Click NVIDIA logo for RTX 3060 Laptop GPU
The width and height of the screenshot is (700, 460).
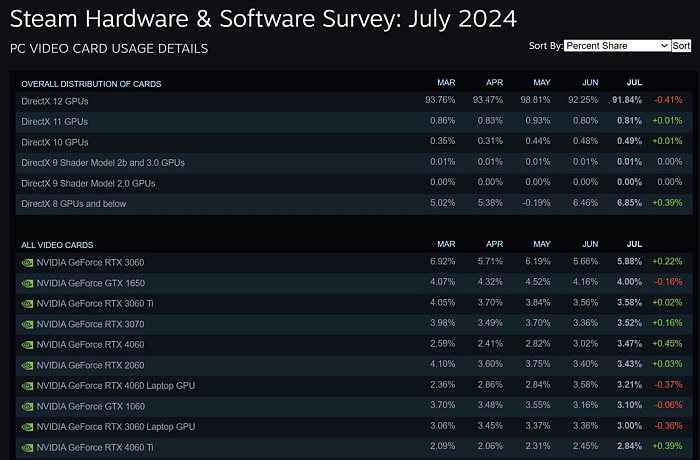point(27,427)
